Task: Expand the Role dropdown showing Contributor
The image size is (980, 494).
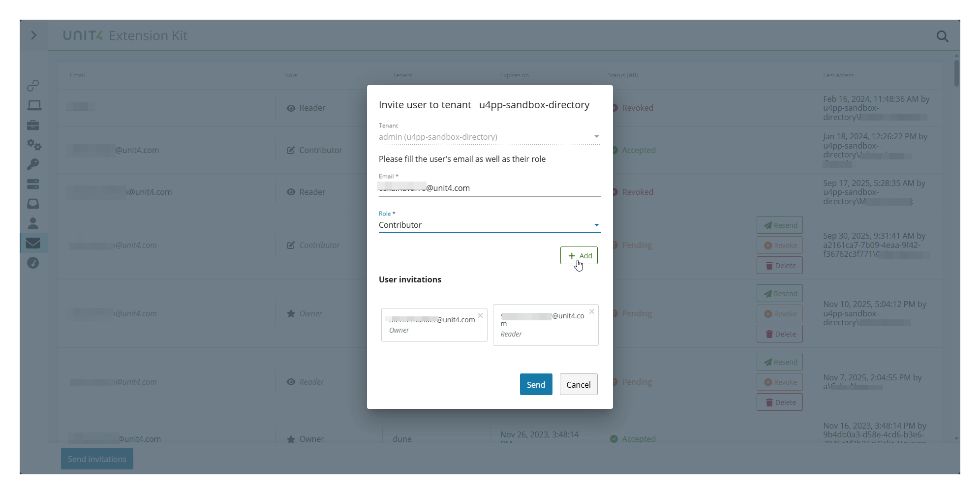Action: 596,225
